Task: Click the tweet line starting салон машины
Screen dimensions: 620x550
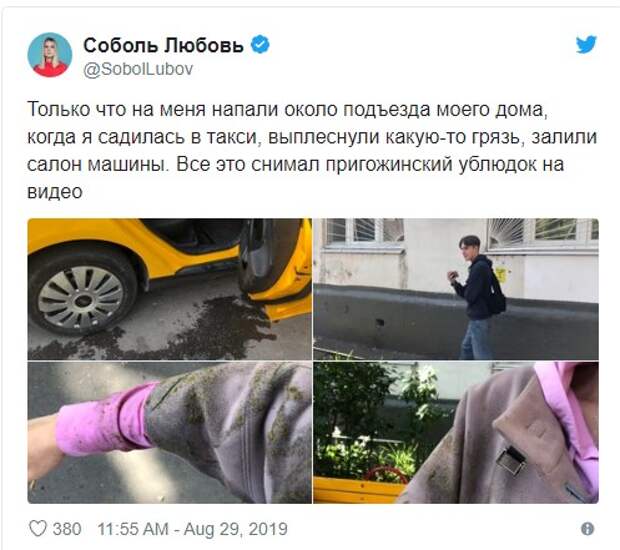Action: pyautogui.click(x=295, y=164)
